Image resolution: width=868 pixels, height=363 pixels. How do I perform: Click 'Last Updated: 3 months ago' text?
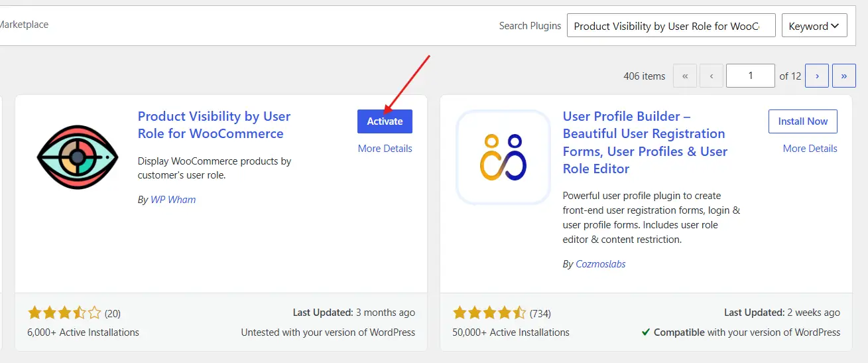pos(354,312)
